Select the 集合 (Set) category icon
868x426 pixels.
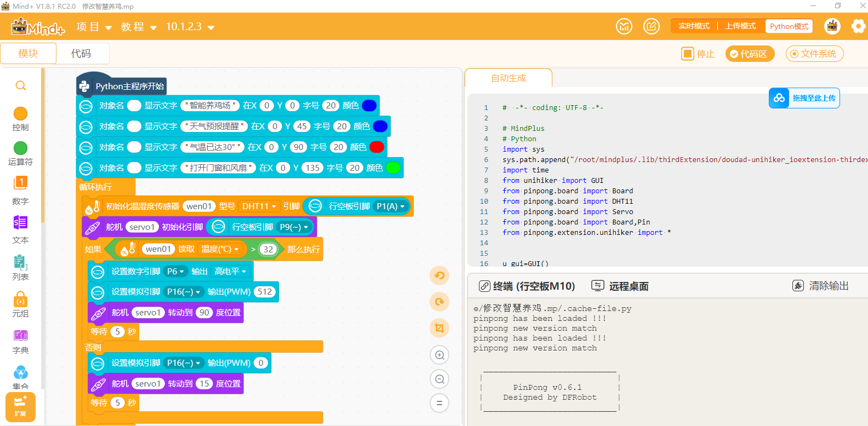[20, 372]
